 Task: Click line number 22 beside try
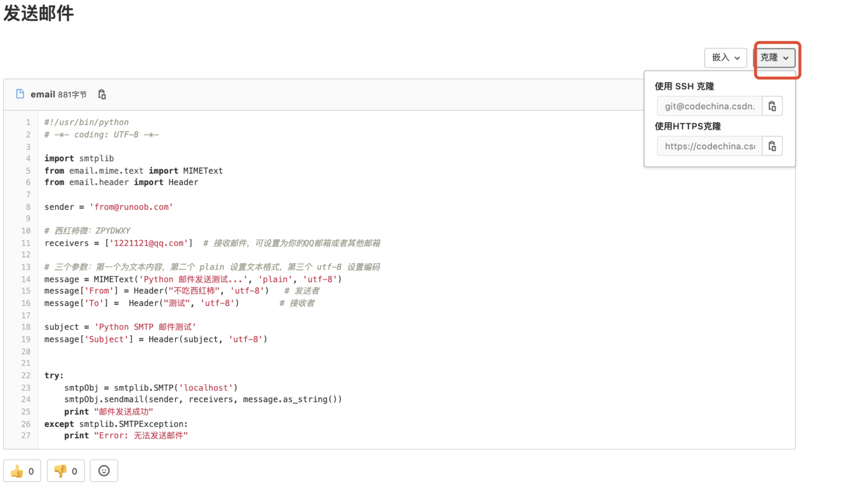coord(26,376)
